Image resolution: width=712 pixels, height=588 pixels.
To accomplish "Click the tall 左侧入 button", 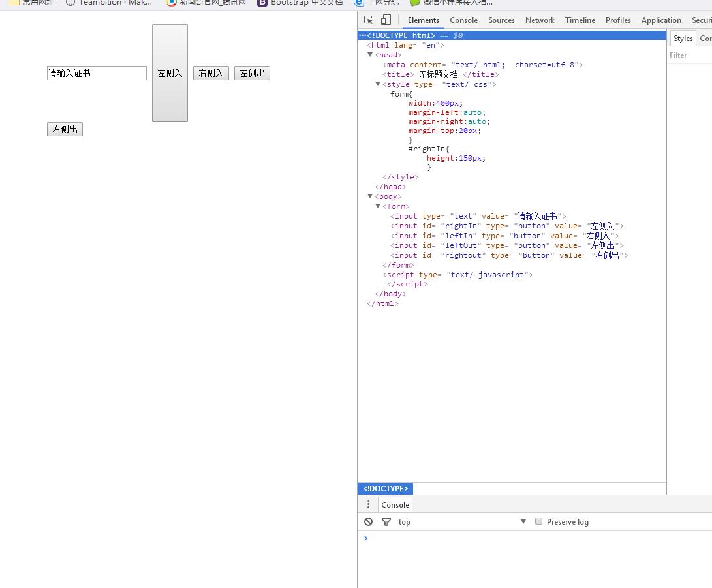I will coord(170,73).
